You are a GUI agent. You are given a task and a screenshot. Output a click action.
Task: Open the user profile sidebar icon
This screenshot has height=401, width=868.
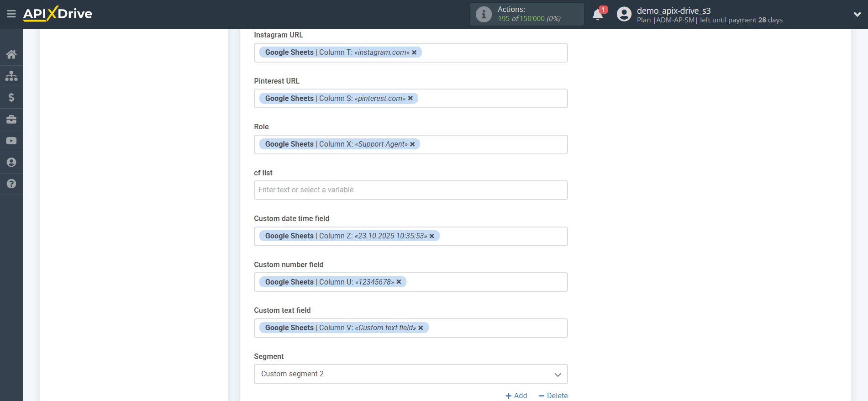point(11,162)
